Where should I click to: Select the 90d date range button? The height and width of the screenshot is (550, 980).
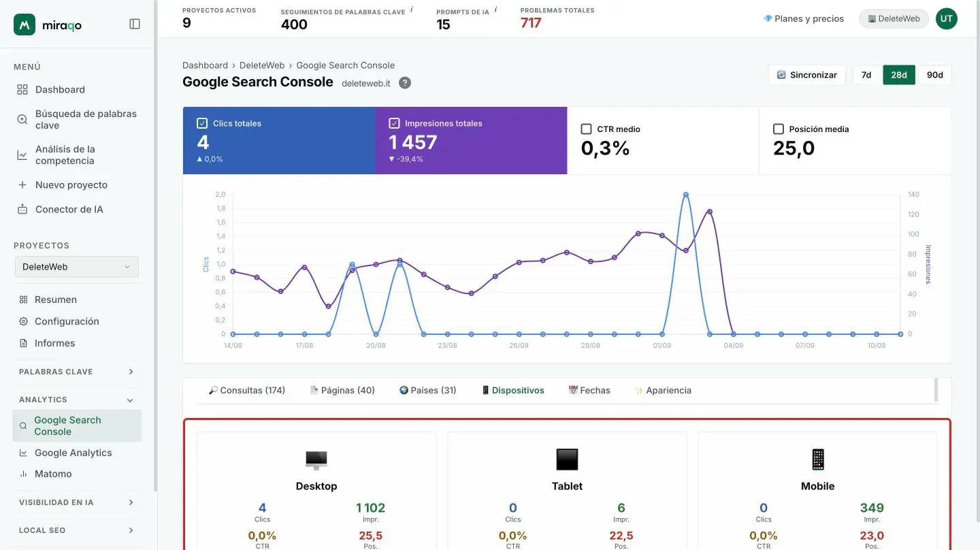click(934, 75)
